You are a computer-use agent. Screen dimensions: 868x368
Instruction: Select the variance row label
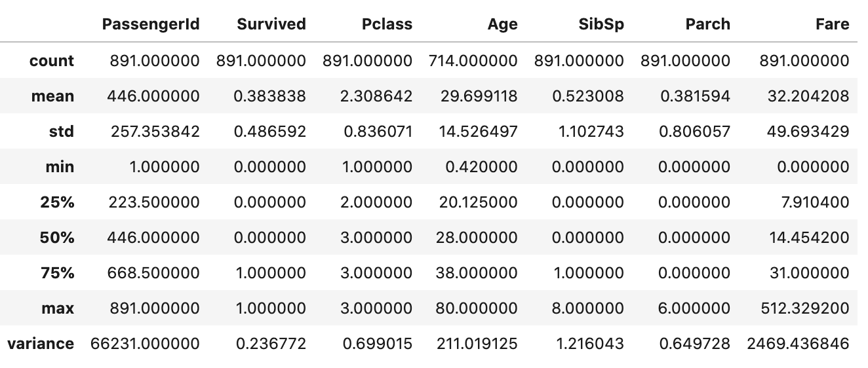pyautogui.click(x=41, y=344)
